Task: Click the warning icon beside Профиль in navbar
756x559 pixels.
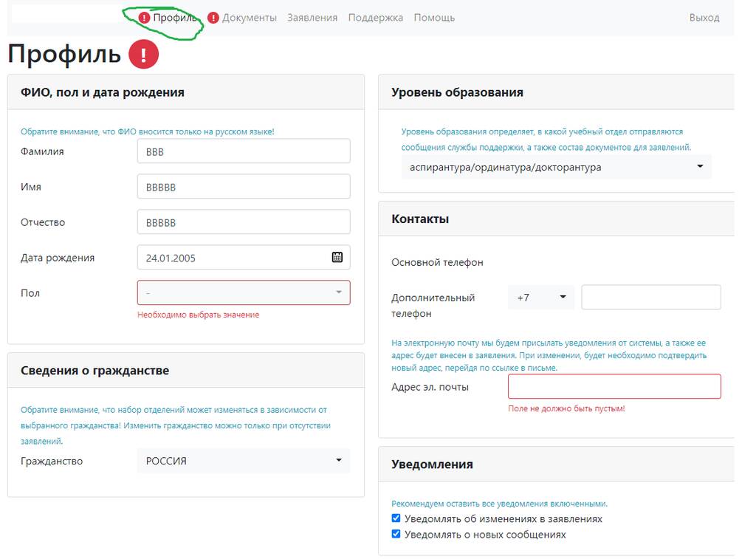Action: coord(144,18)
